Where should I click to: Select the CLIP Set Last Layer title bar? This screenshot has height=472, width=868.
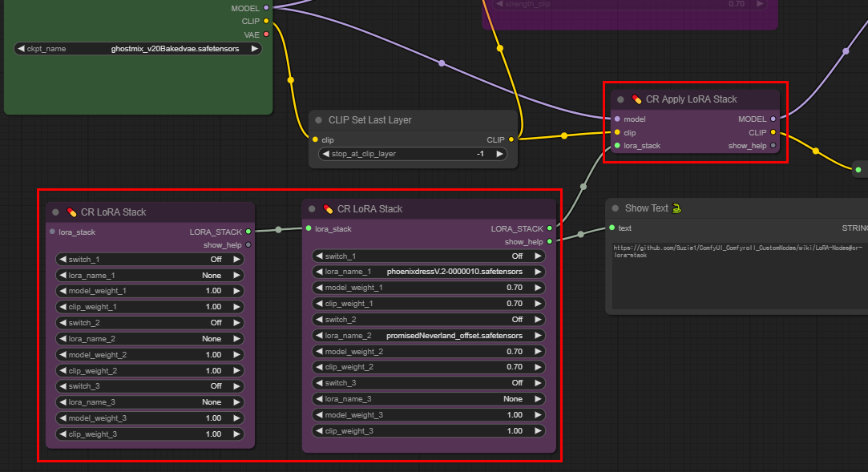pos(413,120)
